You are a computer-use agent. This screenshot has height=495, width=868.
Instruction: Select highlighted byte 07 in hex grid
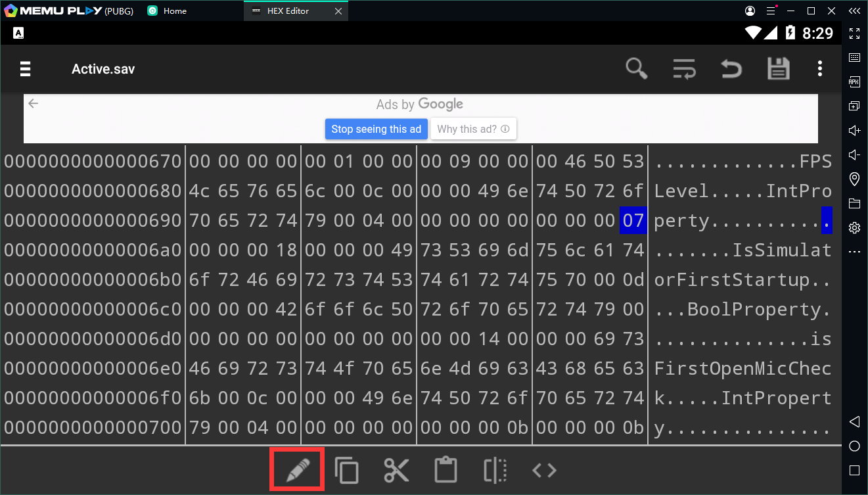coord(633,220)
